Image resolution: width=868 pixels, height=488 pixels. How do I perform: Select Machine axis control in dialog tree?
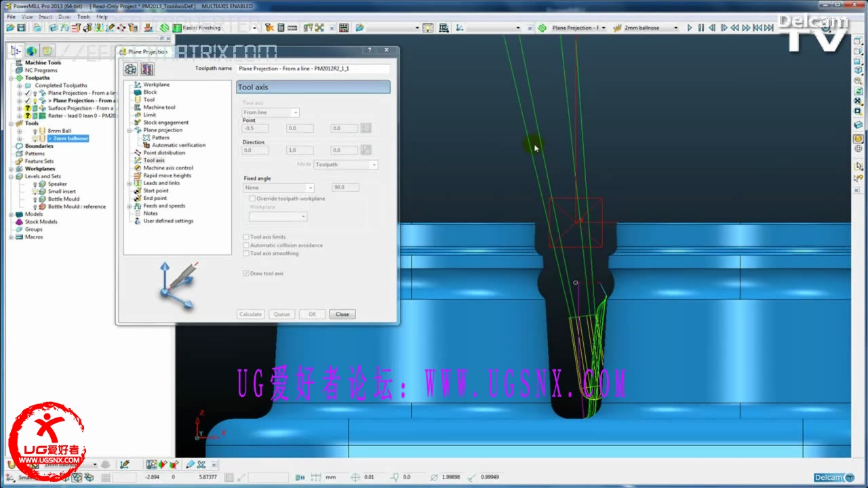(168, 168)
